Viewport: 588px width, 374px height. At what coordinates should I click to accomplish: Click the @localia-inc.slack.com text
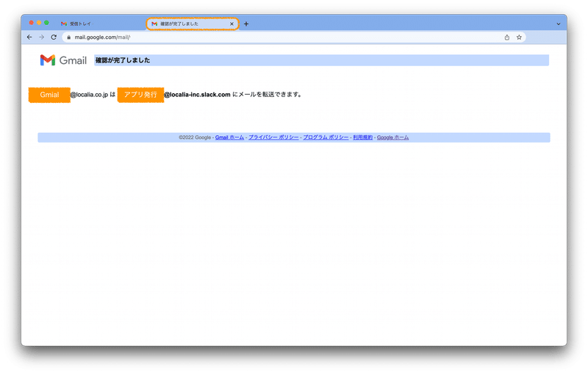[x=197, y=95]
